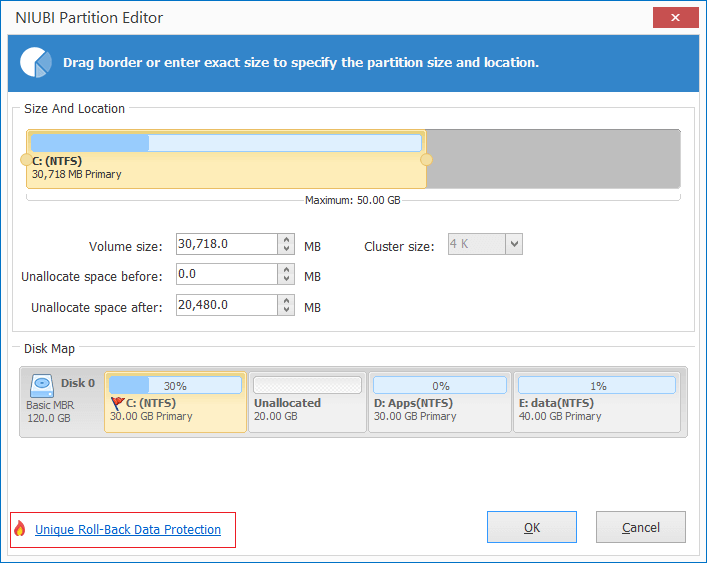
Task: Click the gray unallocated area right of C:
Action: pyautogui.click(x=553, y=159)
